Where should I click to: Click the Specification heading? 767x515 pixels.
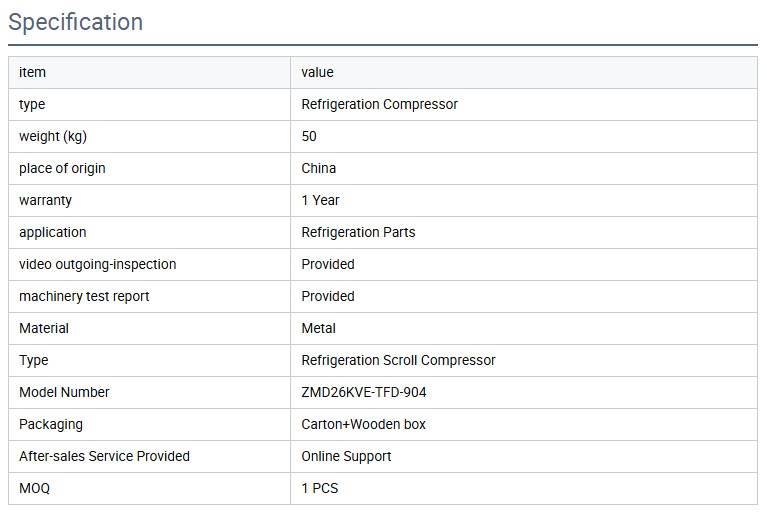pyautogui.click(x=76, y=22)
